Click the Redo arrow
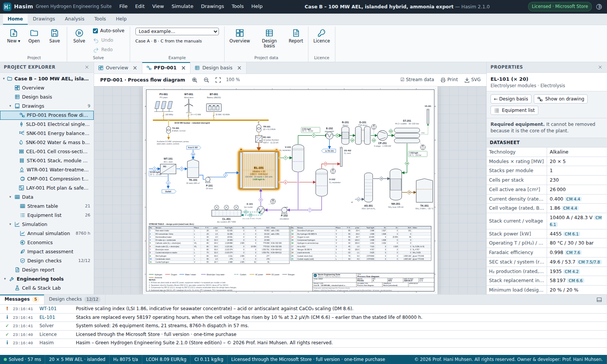 point(96,50)
